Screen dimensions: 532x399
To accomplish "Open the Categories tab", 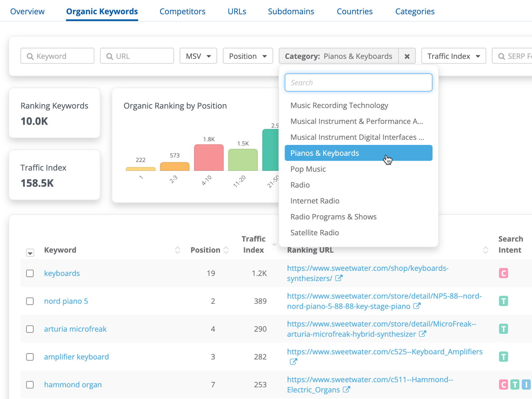I will tap(415, 11).
